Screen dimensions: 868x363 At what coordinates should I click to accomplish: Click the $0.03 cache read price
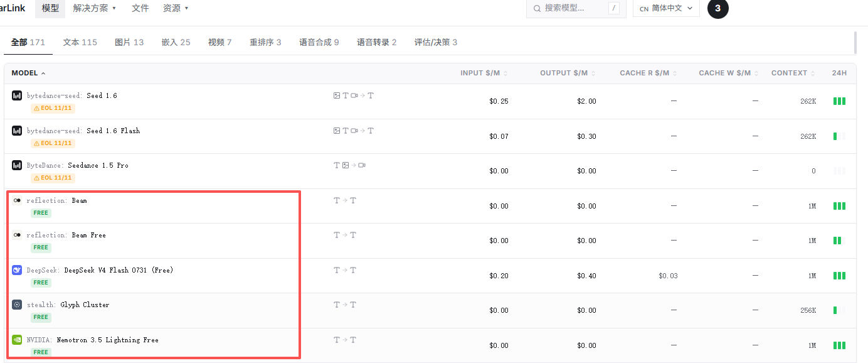[x=668, y=276]
